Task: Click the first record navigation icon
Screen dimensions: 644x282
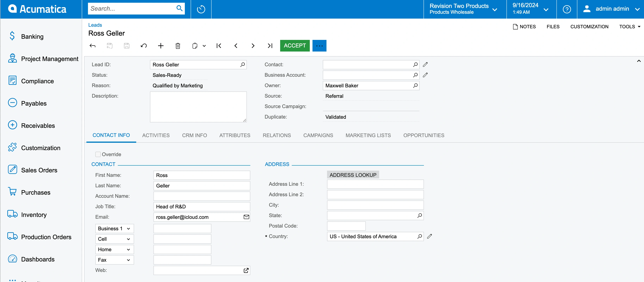Action: (219, 46)
